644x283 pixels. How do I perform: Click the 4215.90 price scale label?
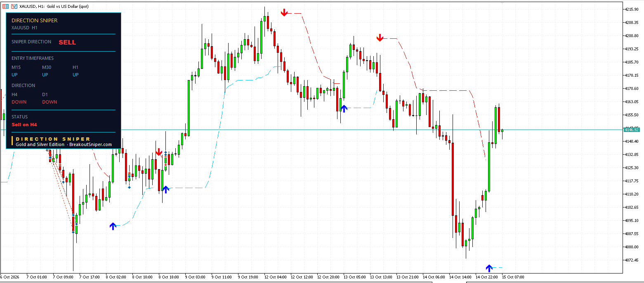(632, 9)
